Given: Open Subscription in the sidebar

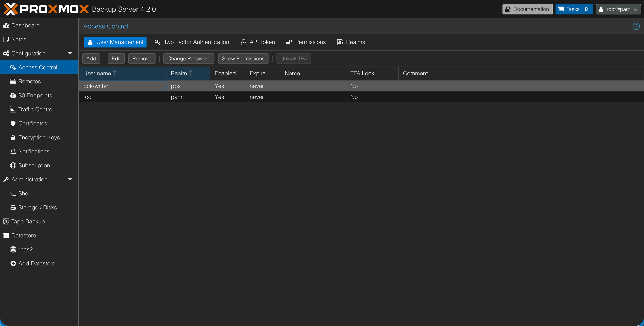Looking at the screenshot, I should 39,165.
